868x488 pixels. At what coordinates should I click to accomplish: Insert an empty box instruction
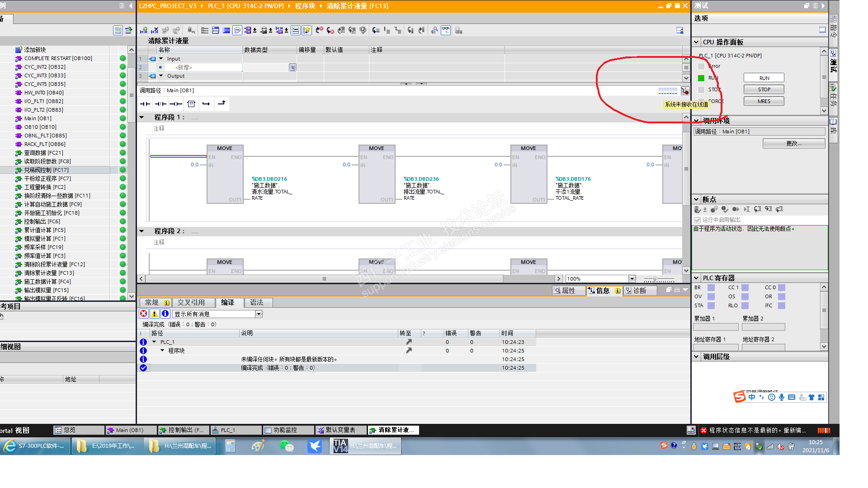point(191,104)
